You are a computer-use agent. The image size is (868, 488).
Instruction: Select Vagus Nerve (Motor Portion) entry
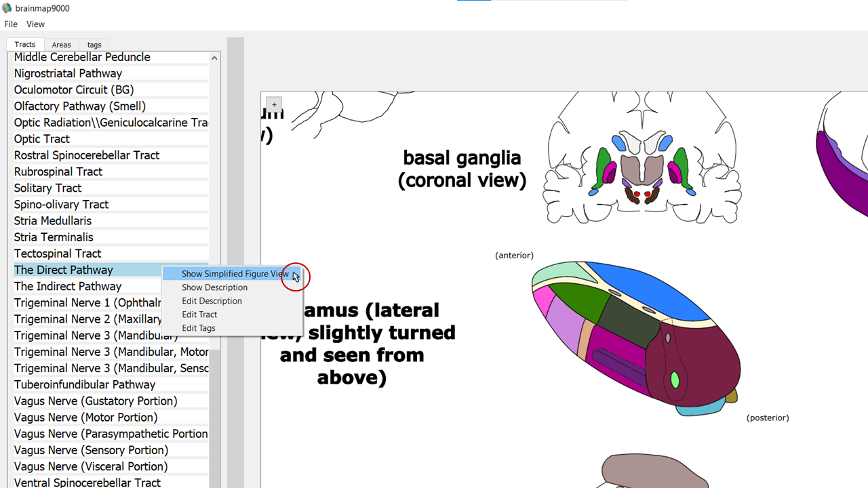click(x=85, y=417)
